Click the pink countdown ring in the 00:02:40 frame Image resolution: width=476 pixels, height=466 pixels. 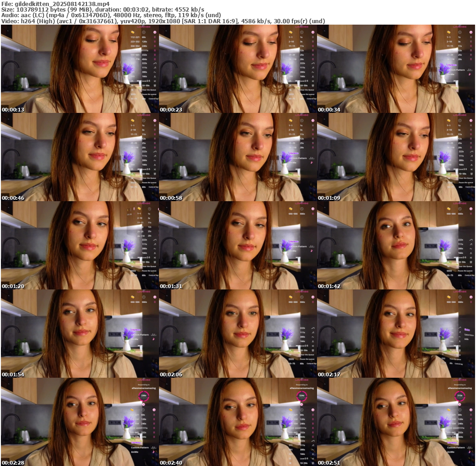[x=302, y=396]
